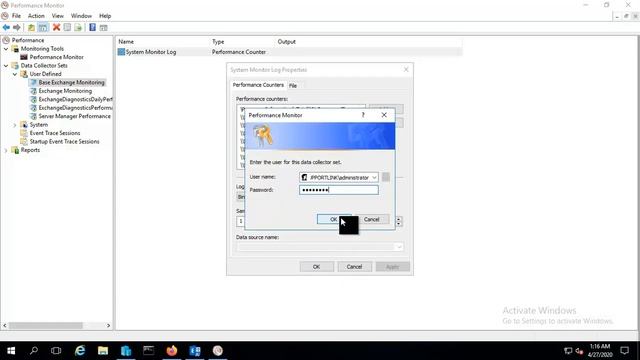Click the network tray icon
The image size is (640, 360).
click(568, 351)
